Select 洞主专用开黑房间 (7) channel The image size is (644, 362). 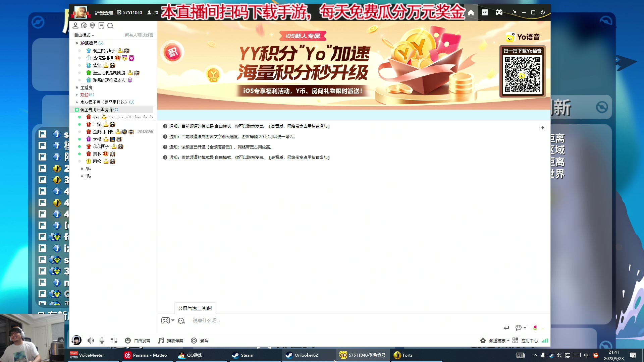111,110
